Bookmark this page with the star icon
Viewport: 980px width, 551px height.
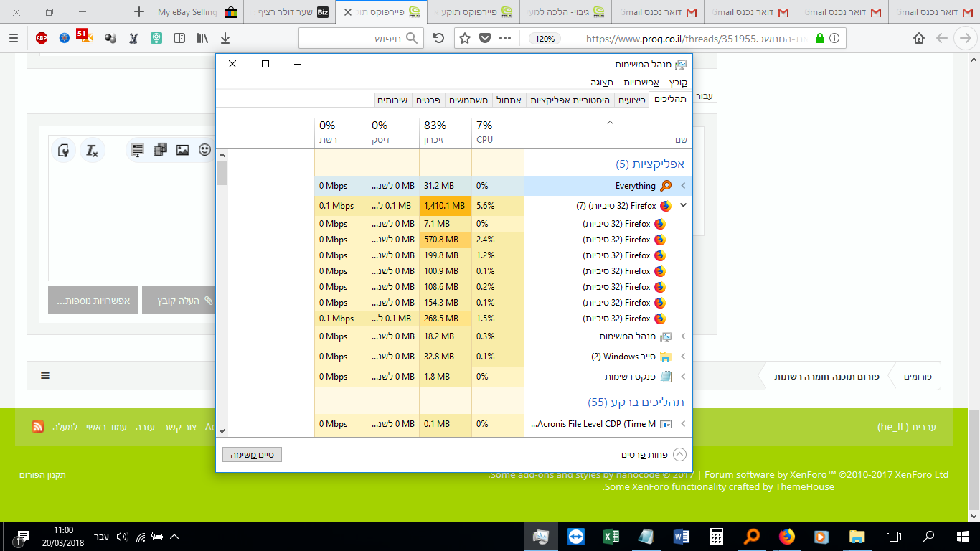pyautogui.click(x=465, y=38)
